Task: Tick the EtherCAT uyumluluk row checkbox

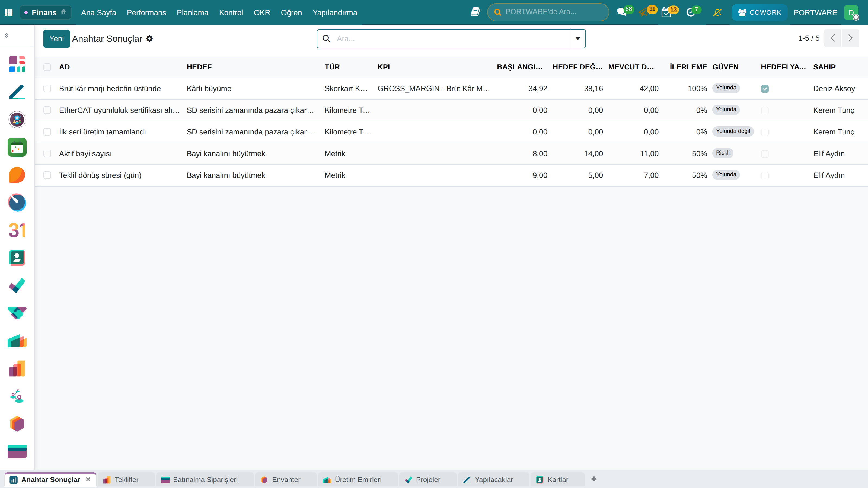Action: pos(47,110)
